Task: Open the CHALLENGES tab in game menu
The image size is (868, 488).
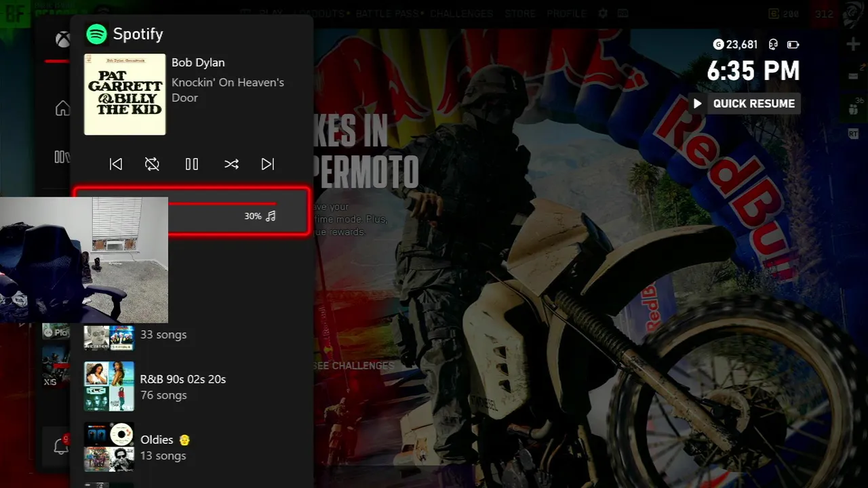Action: point(461,14)
